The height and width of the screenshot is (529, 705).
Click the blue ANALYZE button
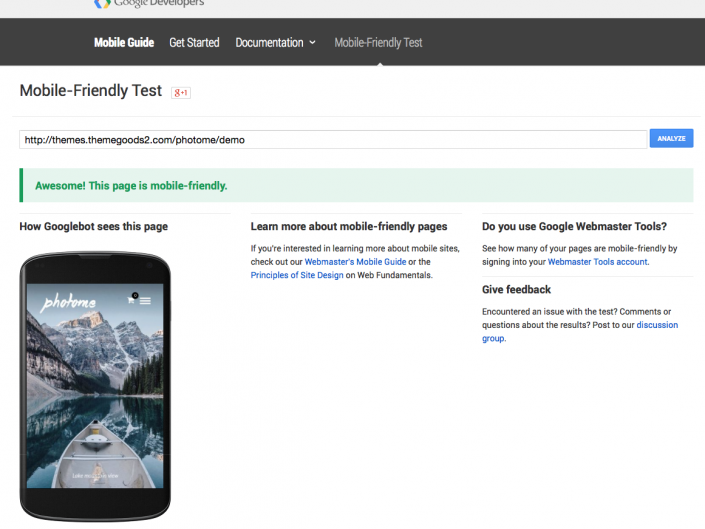coord(671,138)
